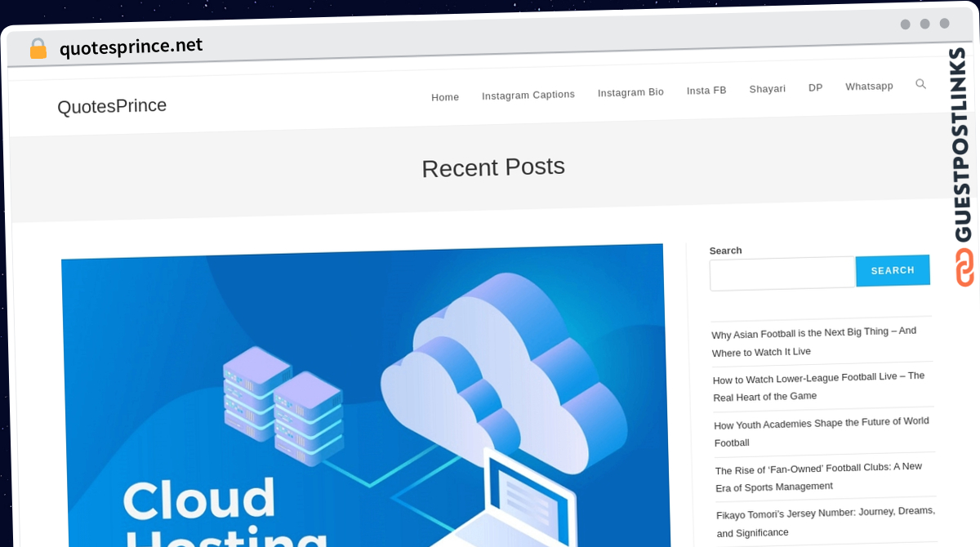Image resolution: width=980 pixels, height=547 pixels.
Task: Open 'How to Watch Lower-League Football Live' post
Action: (819, 386)
